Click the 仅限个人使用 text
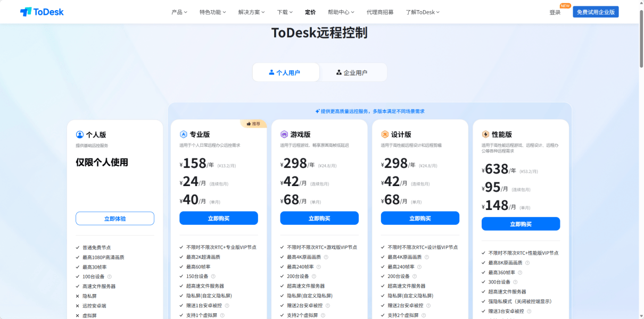Screen dimensions: 644x319 click(x=102, y=162)
